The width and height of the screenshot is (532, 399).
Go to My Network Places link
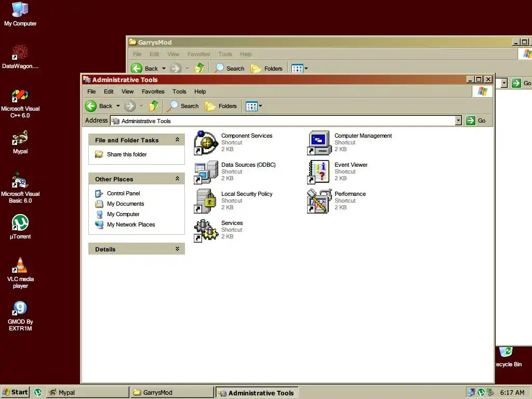(x=131, y=224)
